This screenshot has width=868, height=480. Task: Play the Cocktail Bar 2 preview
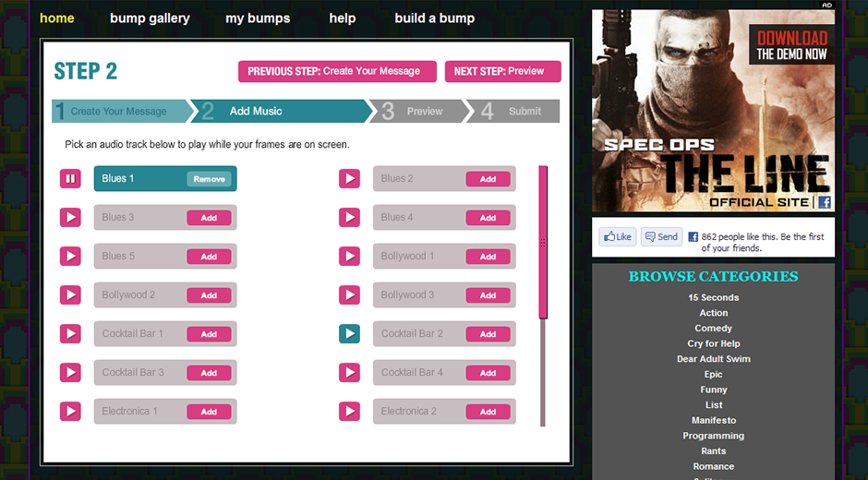pos(349,334)
